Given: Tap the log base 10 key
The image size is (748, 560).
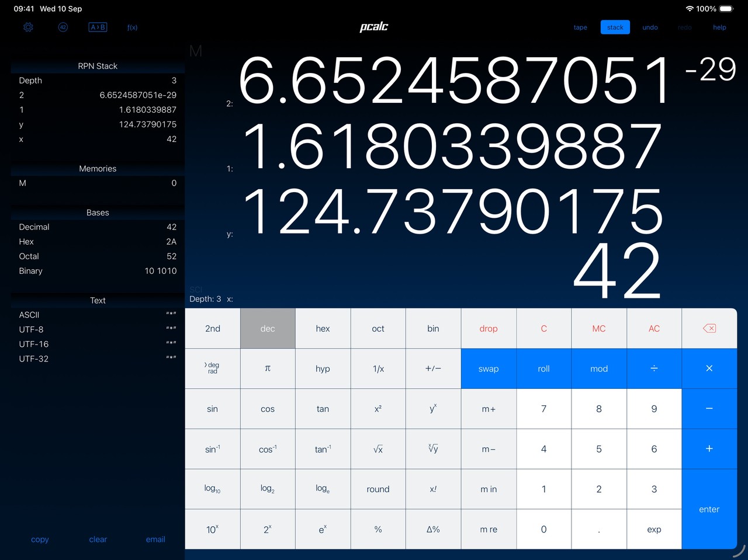Looking at the screenshot, I should pyautogui.click(x=213, y=489).
